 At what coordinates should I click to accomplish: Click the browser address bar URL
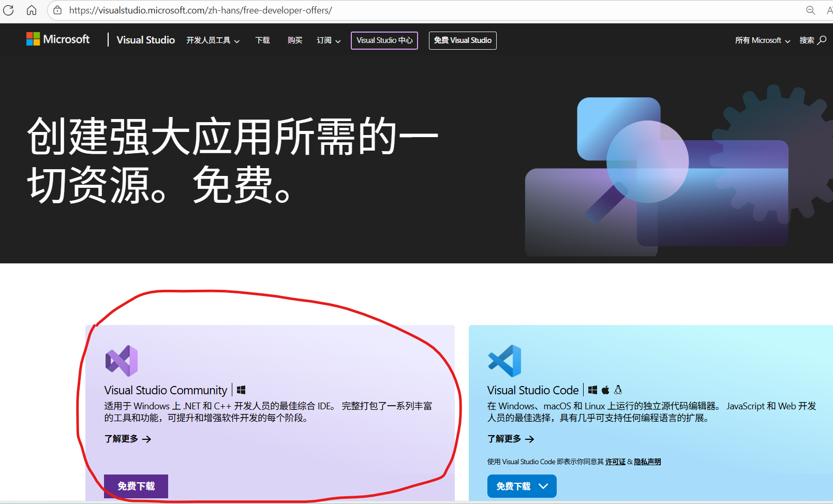[201, 10]
